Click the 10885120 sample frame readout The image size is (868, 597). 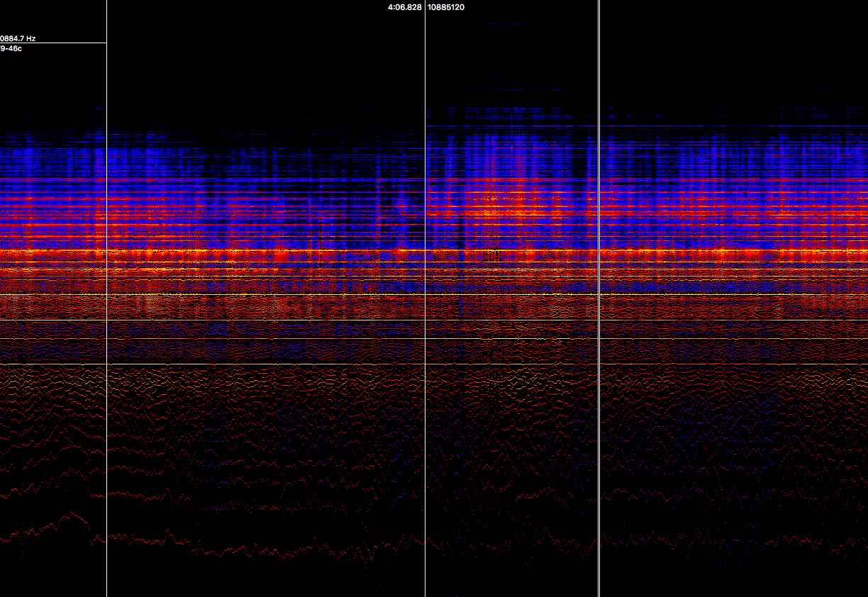click(x=446, y=7)
